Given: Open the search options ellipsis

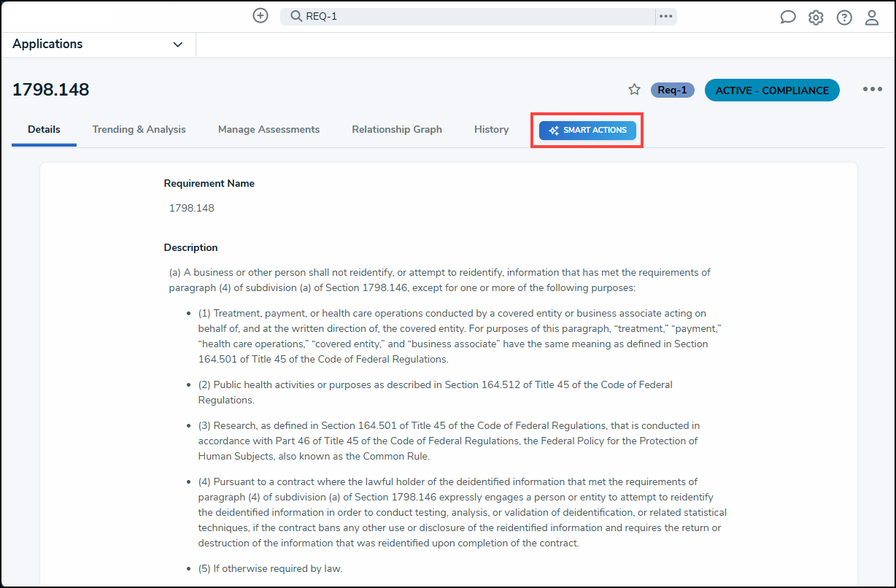Looking at the screenshot, I should 665,16.
